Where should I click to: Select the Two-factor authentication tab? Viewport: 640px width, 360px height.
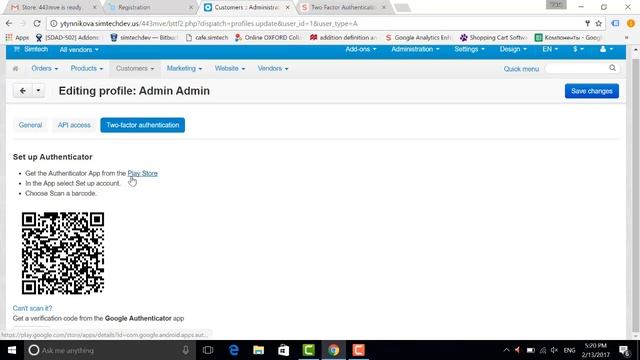coord(142,125)
